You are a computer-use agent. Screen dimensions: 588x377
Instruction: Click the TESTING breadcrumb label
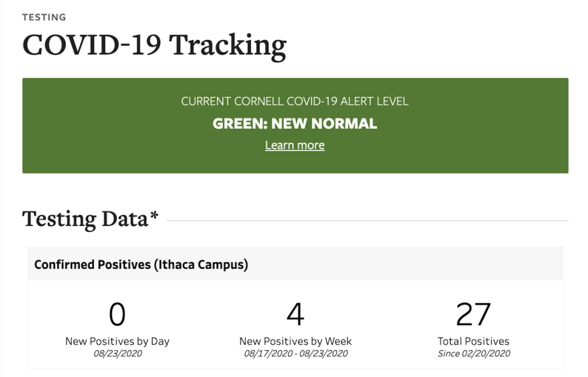point(44,17)
